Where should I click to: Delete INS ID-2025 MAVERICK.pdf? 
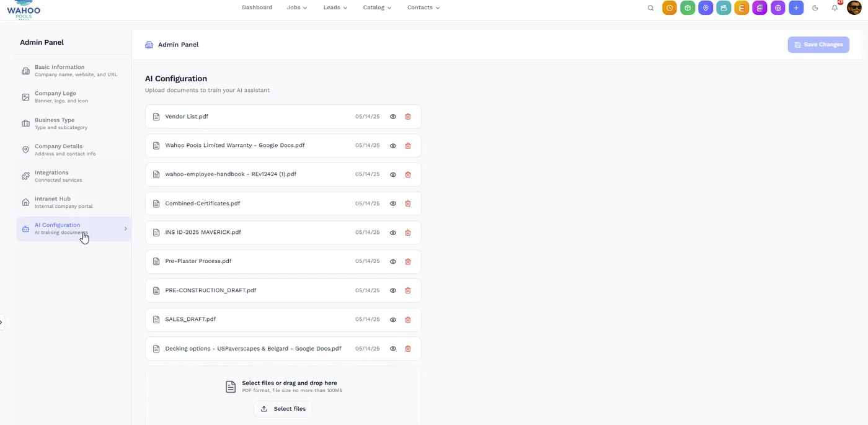click(408, 233)
